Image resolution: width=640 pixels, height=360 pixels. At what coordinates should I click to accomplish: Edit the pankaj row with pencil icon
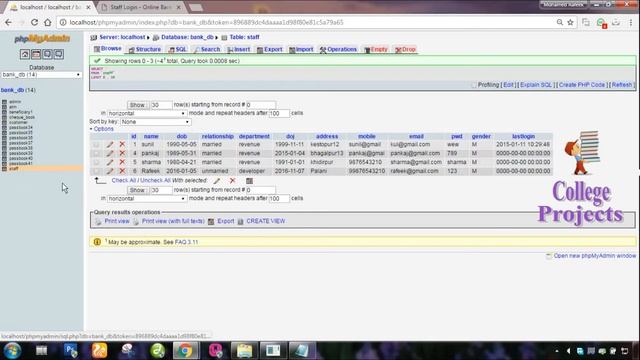pos(110,153)
